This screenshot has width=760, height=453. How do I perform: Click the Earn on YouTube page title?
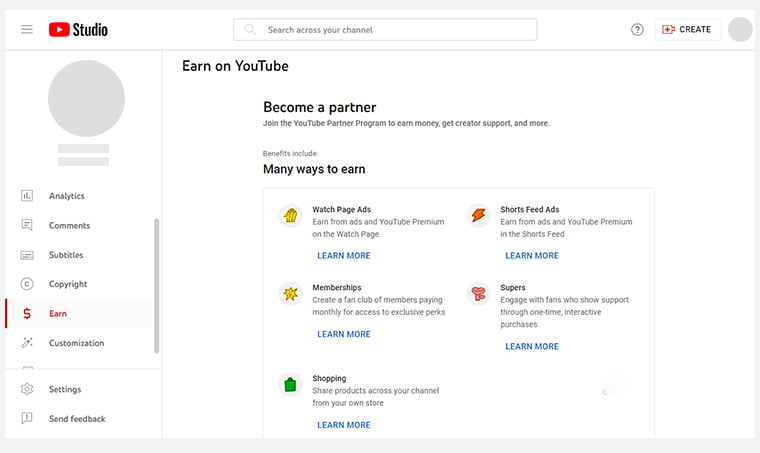tap(235, 66)
